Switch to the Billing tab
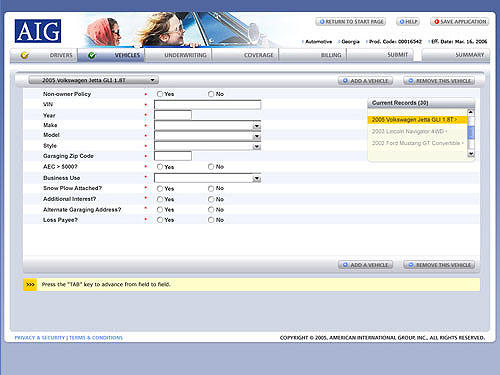The image size is (500, 375). [313, 55]
